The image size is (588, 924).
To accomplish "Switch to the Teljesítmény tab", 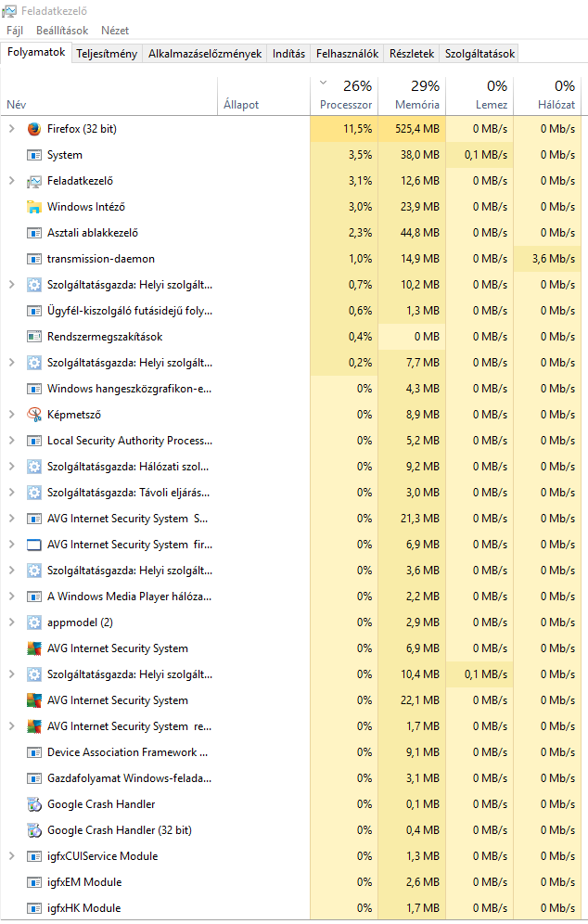I will (x=107, y=54).
